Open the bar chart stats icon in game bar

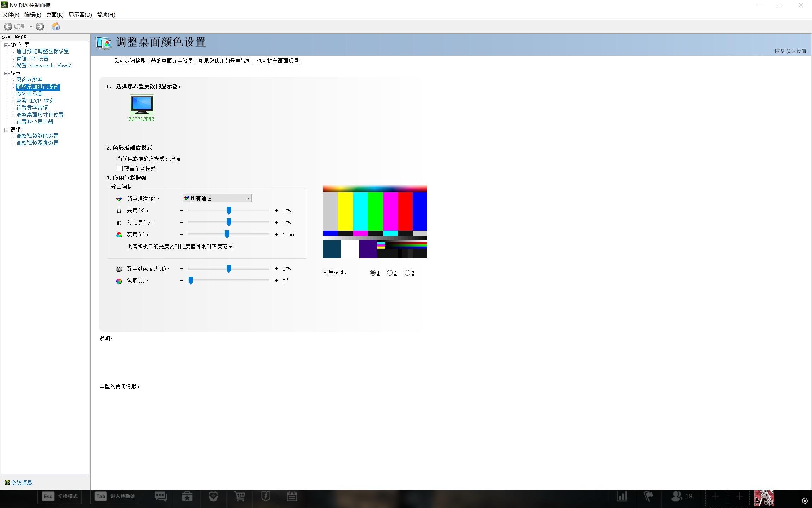[x=622, y=496]
